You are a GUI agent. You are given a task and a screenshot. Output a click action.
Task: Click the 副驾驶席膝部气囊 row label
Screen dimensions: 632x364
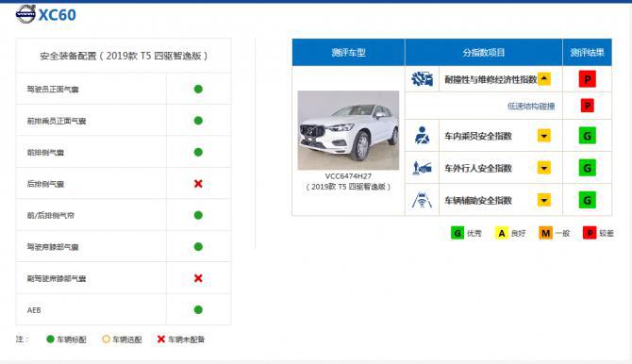click(57, 278)
